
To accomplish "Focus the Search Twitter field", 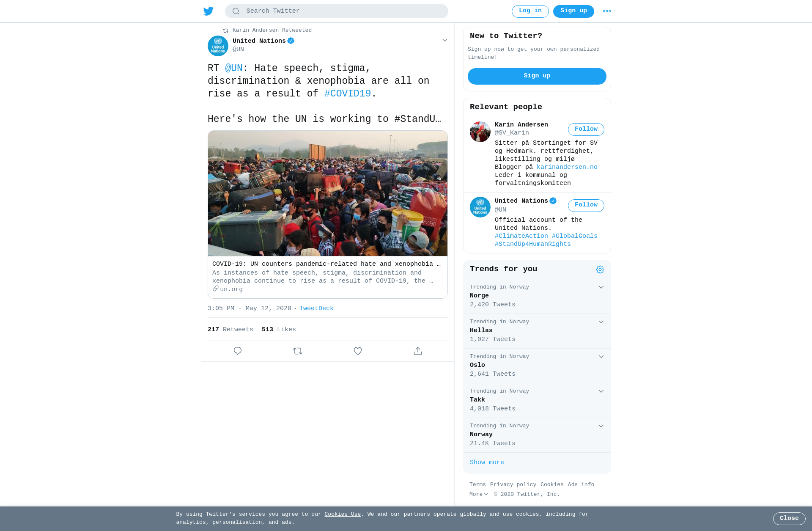I will click(337, 11).
